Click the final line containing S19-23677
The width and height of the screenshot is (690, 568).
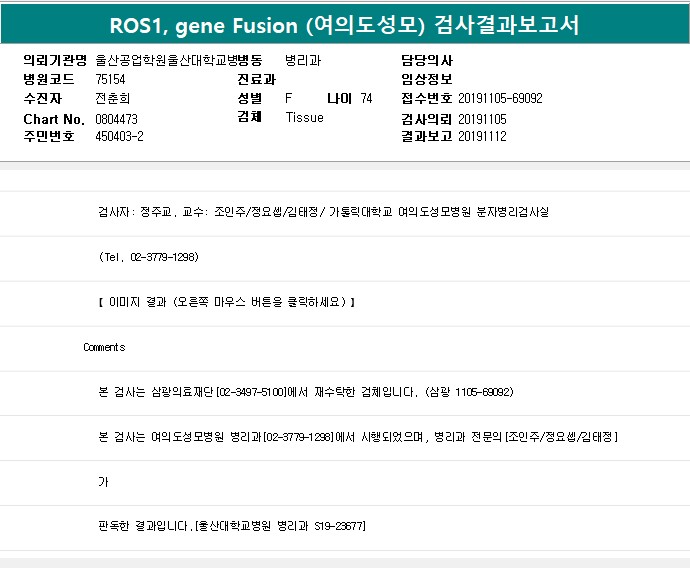232,526
